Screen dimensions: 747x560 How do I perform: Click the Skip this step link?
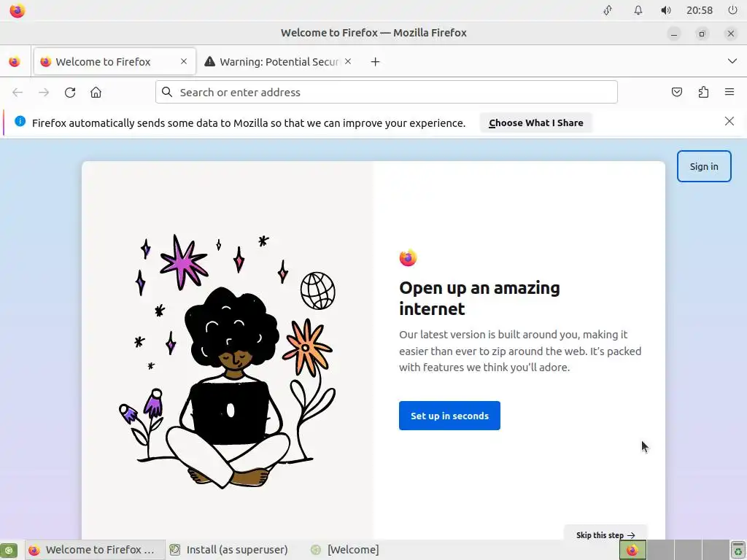[x=605, y=534]
